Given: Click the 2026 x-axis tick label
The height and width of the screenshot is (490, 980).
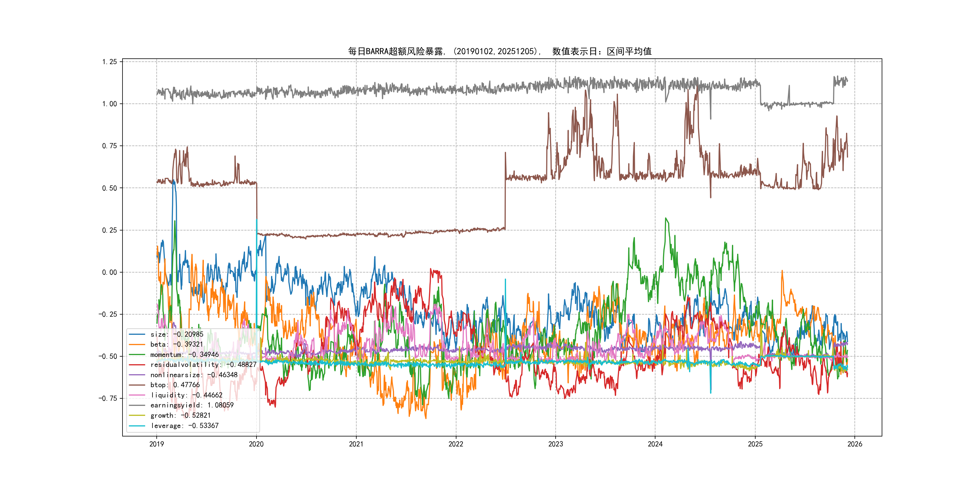Looking at the screenshot, I should [x=855, y=444].
